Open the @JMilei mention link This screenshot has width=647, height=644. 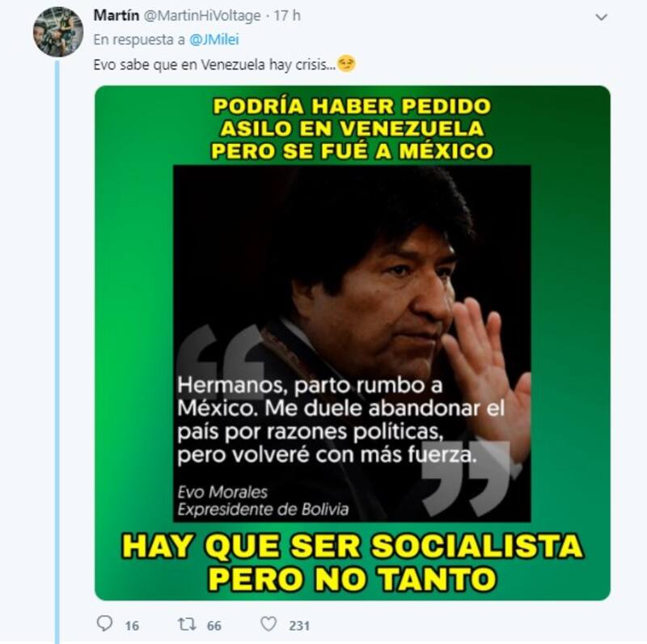(x=214, y=40)
